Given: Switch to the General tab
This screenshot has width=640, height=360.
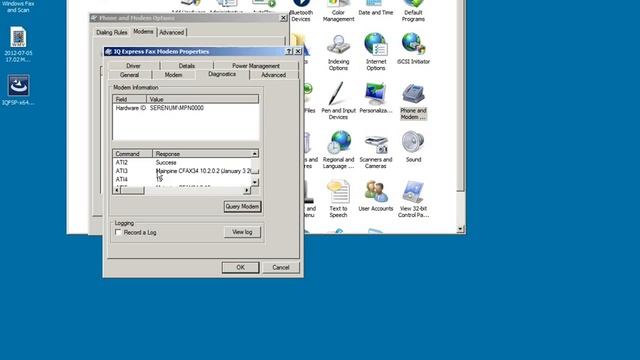Looking at the screenshot, I should tap(129, 75).
